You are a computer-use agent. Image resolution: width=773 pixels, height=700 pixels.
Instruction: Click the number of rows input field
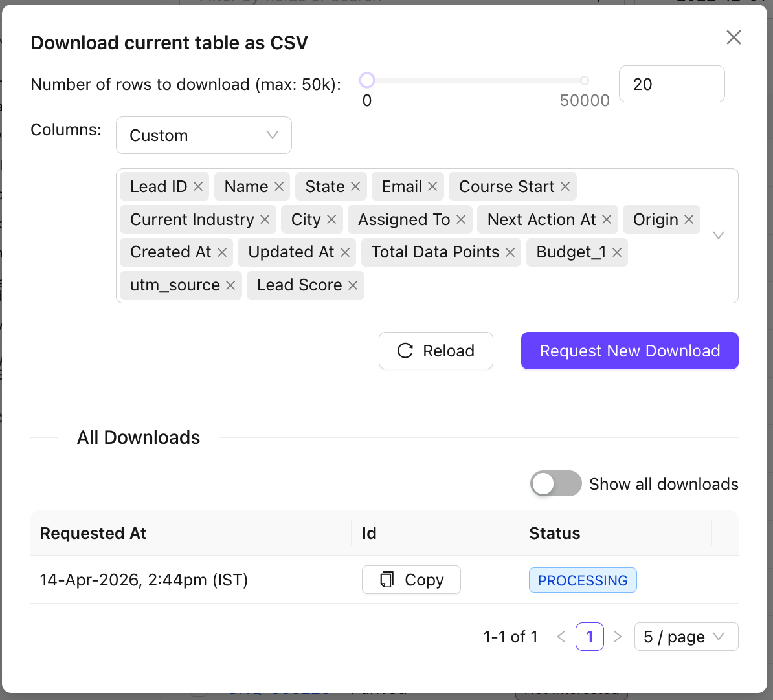[x=671, y=84]
